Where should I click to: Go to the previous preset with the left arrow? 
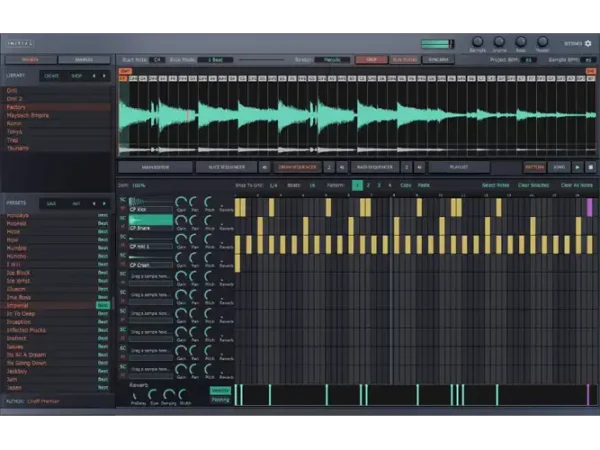tap(94, 204)
